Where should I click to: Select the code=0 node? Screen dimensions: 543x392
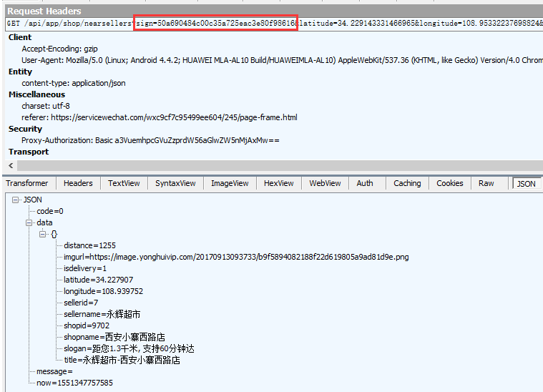(x=50, y=211)
